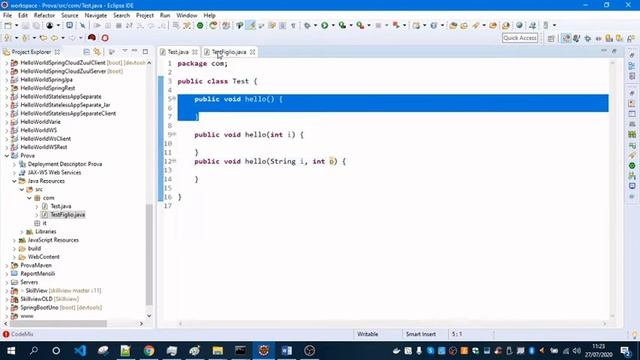Click the Writable status entry
This screenshot has height=360, width=640.
[x=367, y=334]
